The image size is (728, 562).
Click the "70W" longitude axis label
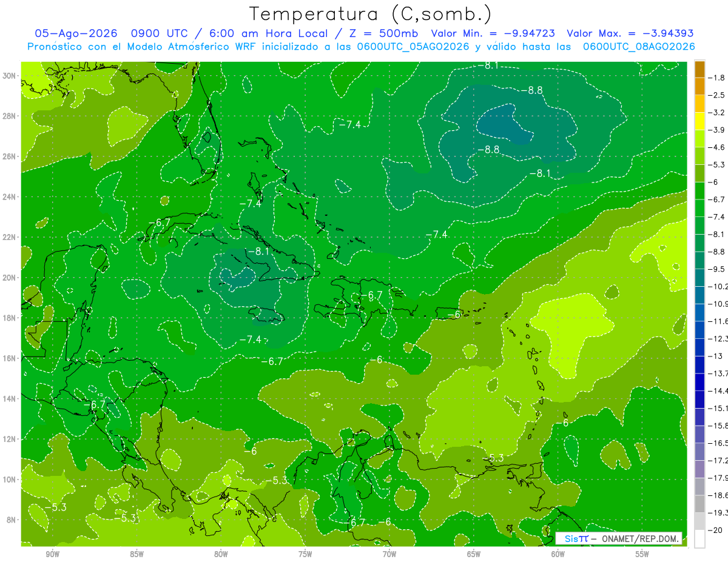click(389, 554)
